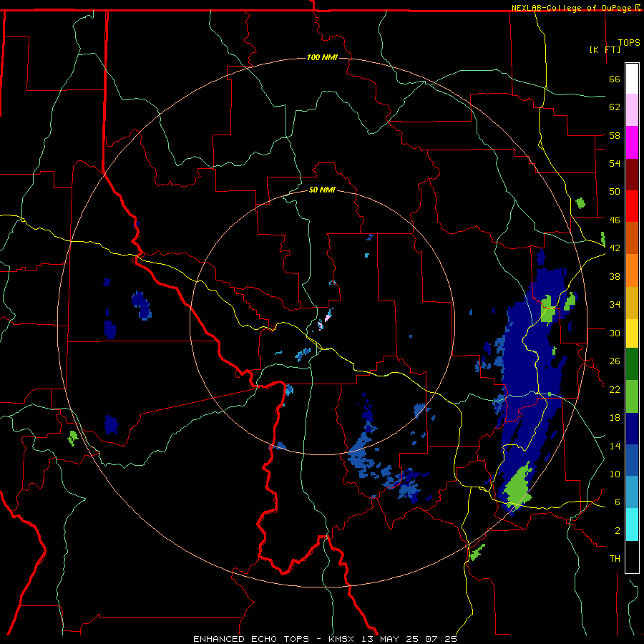Click the legend value 46
Image resolution: width=644 pixels, height=644 pixels.
(615, 220)
